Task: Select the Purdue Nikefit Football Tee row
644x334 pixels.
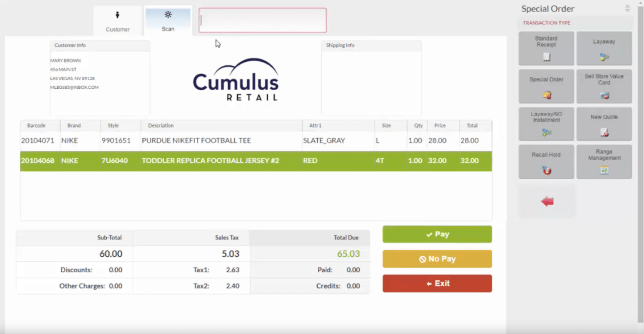Action: pos(256,140)
